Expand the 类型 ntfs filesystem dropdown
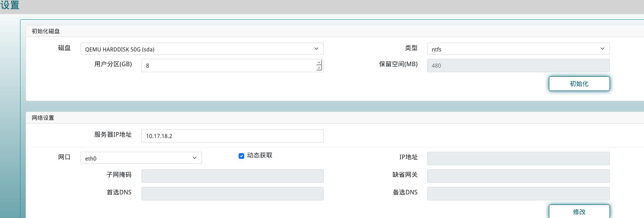The image size is (644, 218). point(518,49)
